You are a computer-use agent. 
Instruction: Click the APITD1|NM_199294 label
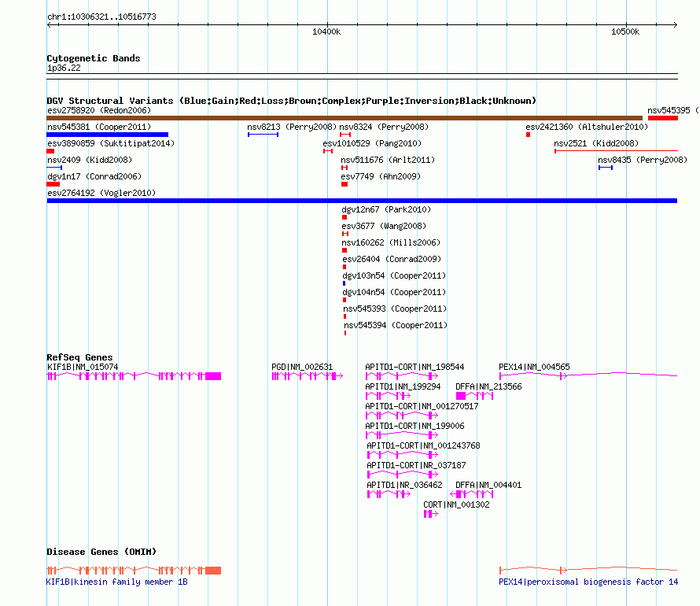pos(403,386)
